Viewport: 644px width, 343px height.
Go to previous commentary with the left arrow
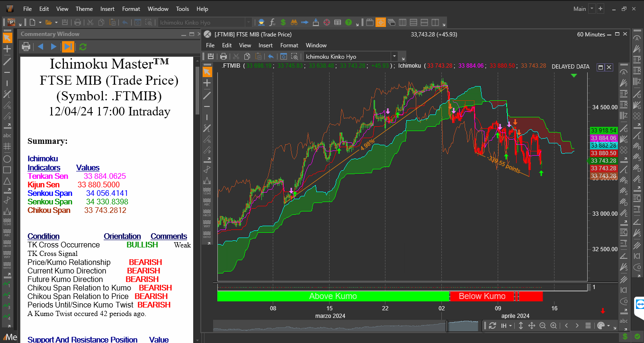click(x=40, y=46)
